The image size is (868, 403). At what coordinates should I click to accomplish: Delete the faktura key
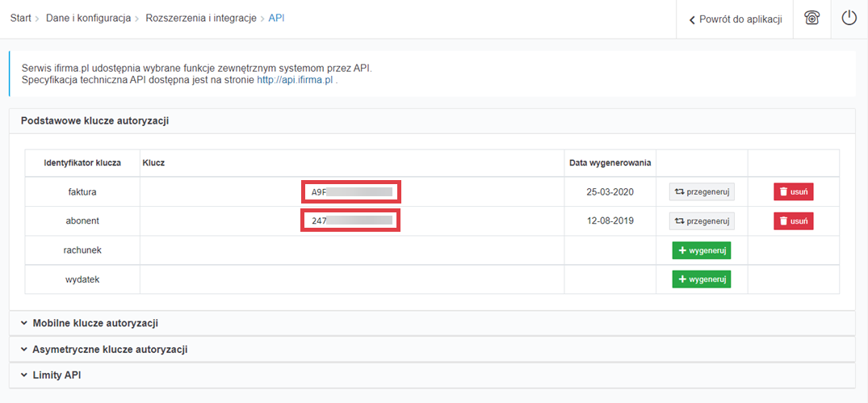click(x=793, y=192)
